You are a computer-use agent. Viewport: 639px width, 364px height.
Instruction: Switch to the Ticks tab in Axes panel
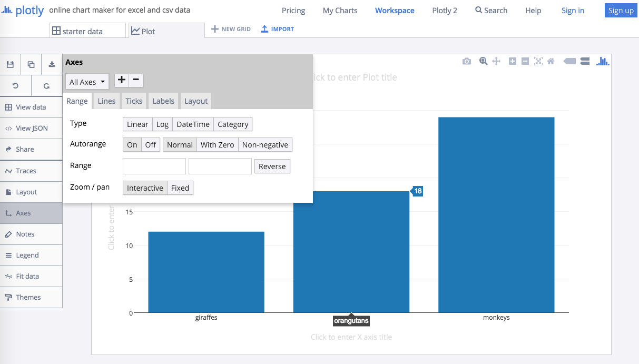(x=134, y=101)
